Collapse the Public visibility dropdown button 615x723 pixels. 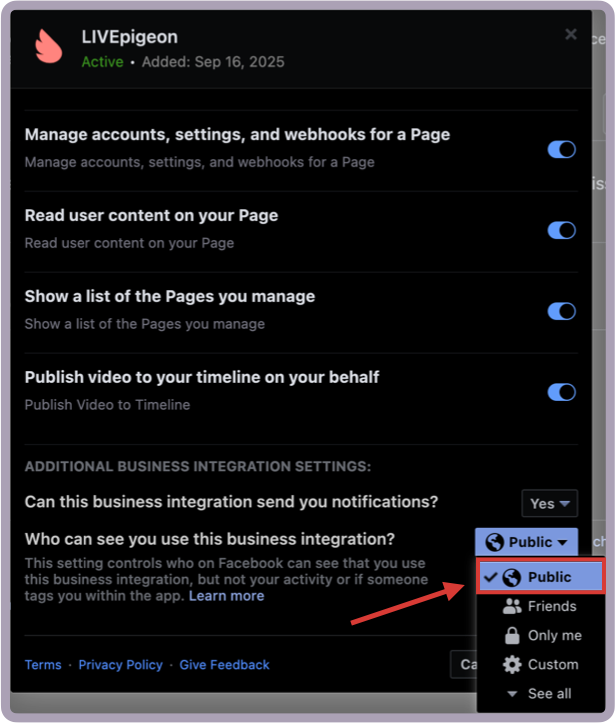(x=526, y=542)
